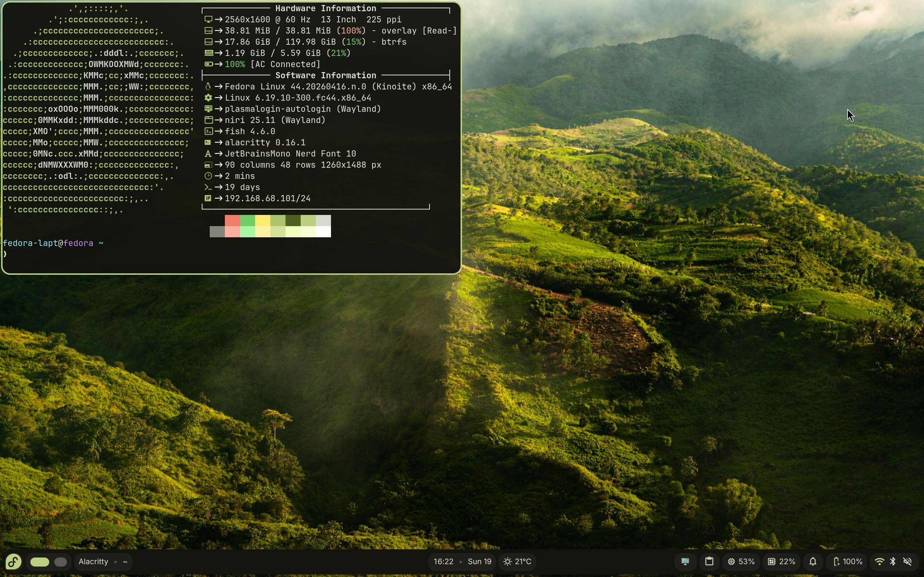Open the notifications bell
The width and height of the screenshot is (924, 577).
[x=813, y=561]
